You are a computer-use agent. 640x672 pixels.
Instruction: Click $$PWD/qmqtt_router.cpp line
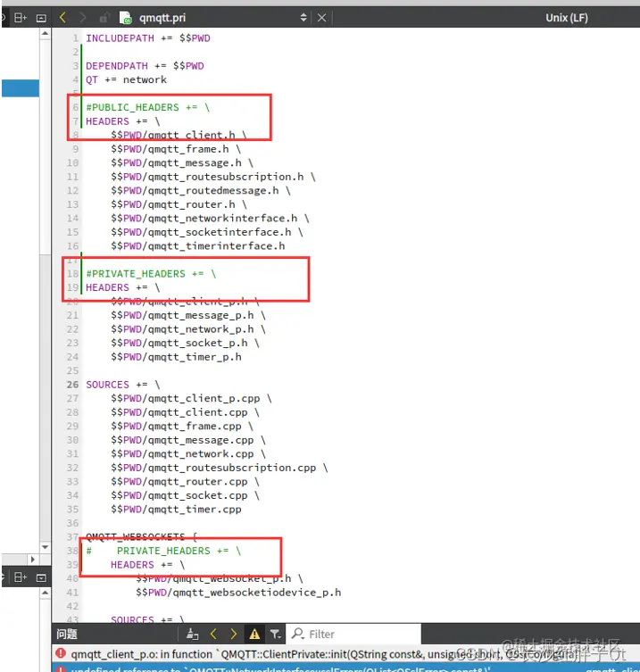coord(185,482)
